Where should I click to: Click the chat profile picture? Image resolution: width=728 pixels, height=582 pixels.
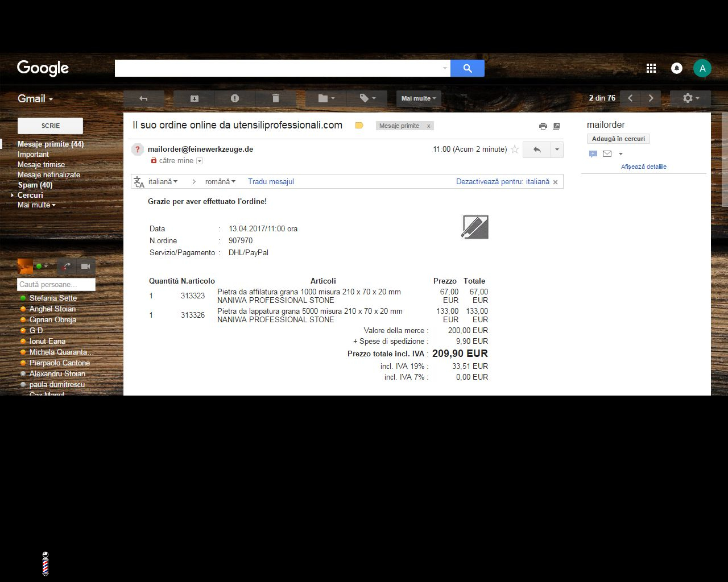26,266
